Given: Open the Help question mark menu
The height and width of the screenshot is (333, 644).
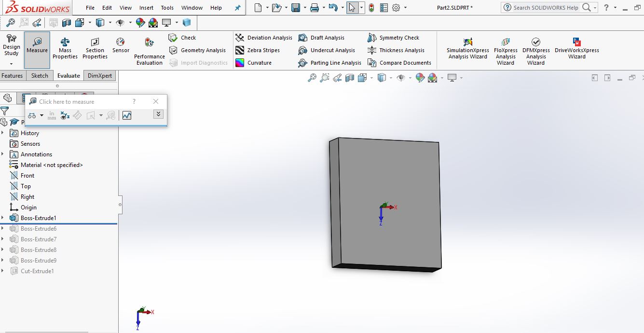Looking at the screenshot, I should (607, 7).
